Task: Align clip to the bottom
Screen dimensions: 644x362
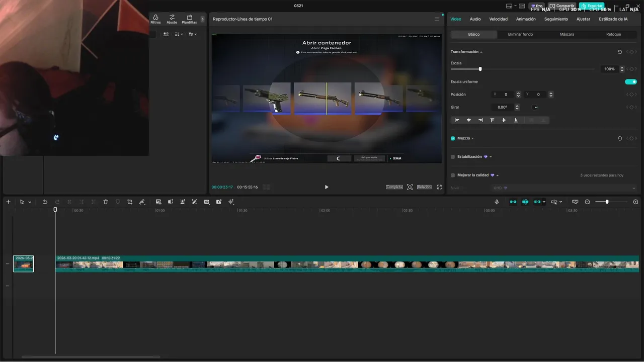Action: 516,120
